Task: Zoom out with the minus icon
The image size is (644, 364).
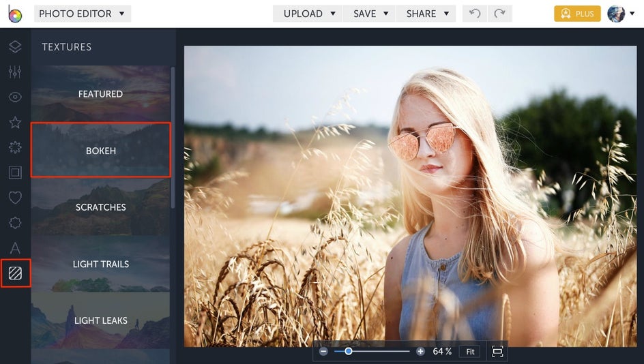Action: tap(323, 351)
